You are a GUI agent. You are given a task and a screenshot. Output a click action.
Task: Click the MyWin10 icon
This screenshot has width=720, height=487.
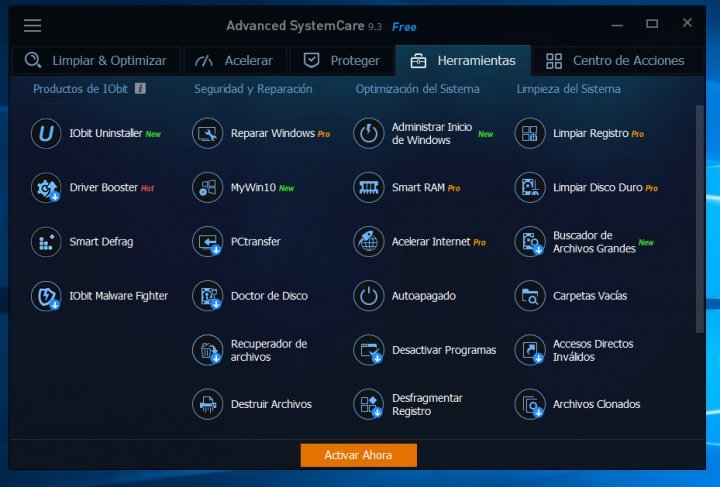pyautogui.click(x=208, y=188)
